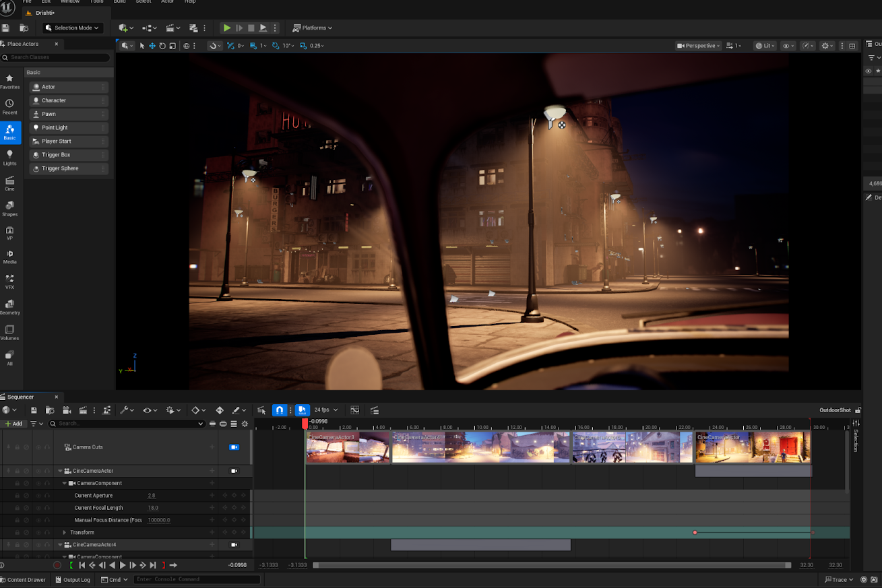Click the Save Sequence floppy icon in Sequencer
This screenshot has height=588, width=882.
pyautogui.click(x=34, y=410)
